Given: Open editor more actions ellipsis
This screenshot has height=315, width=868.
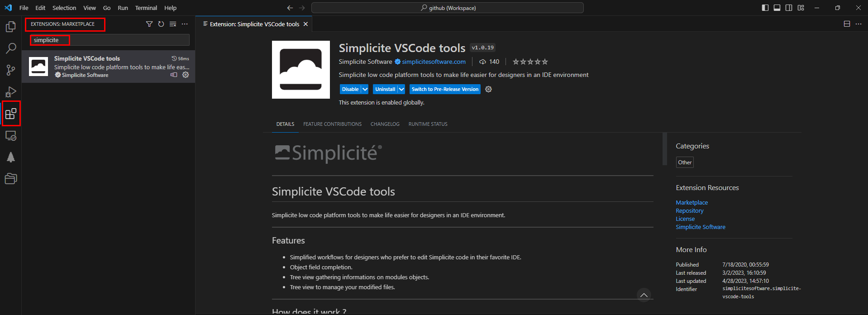Looking at the screenshot, I should click(x=858, y=24).
